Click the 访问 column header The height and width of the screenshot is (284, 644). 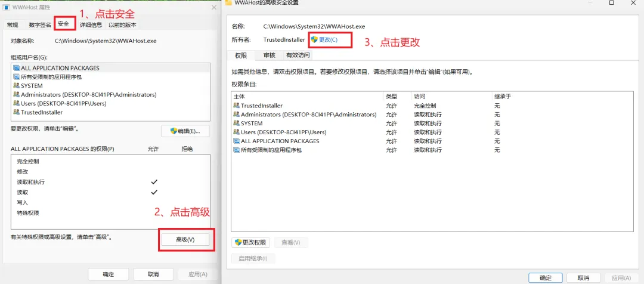pyautogui.click(x=452, y=97)
